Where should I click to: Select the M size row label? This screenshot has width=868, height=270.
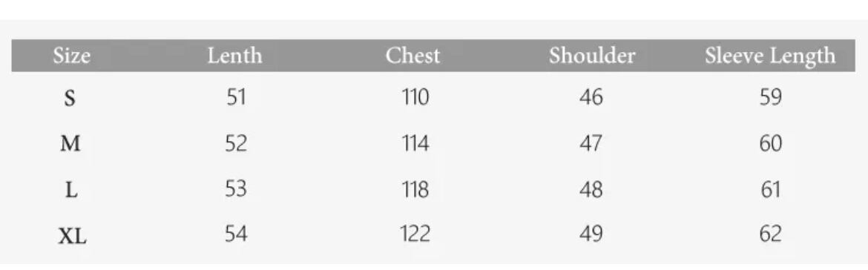(70, 145)
